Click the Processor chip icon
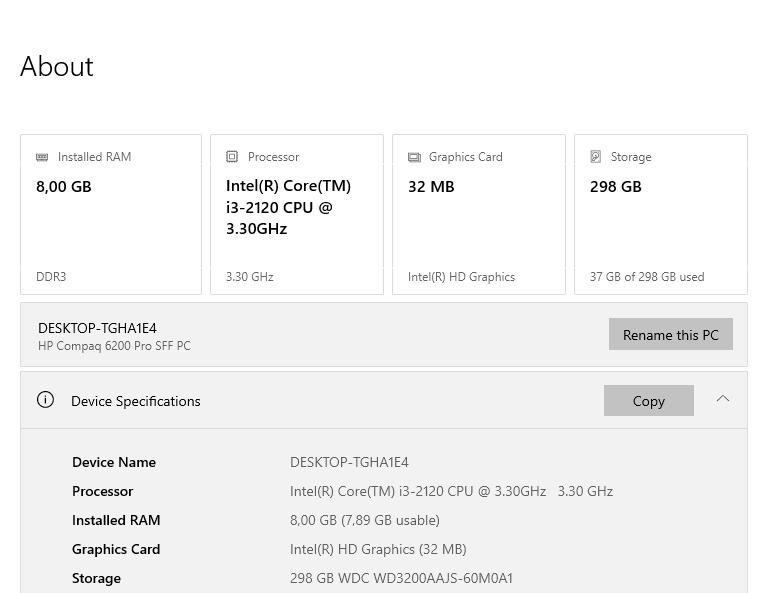The image size is (763, 593). point(232,157)
